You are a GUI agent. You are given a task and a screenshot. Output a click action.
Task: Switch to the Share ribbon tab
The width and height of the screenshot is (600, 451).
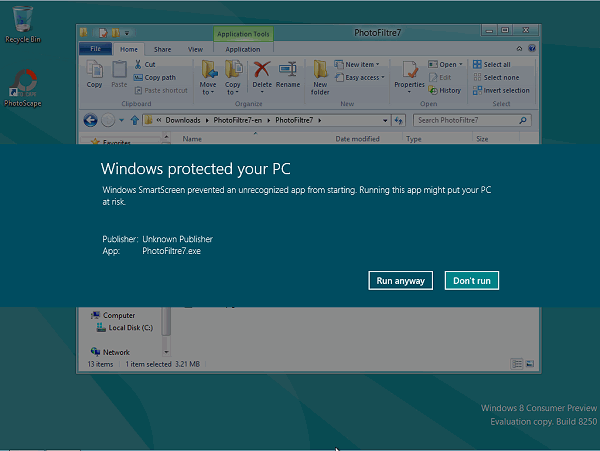(x=163, y=49)
